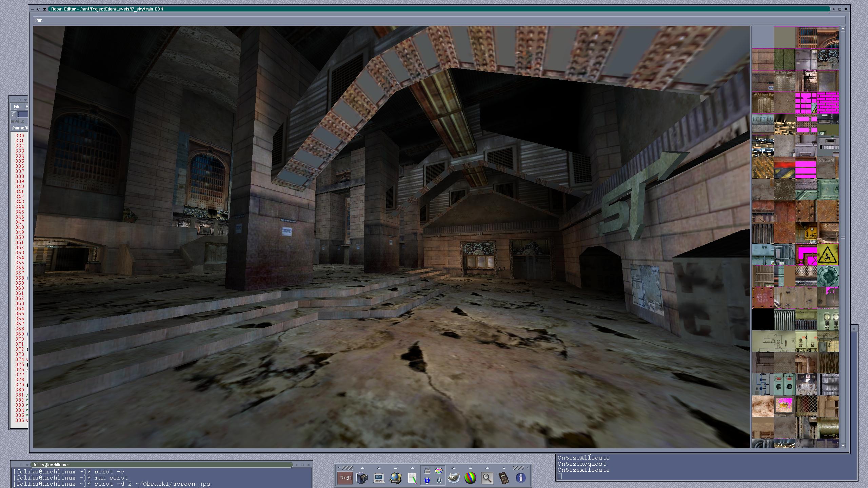Pick the twin gauge control panel texture
This screenshot has height=488, width=868.
[x=828, y=320]
